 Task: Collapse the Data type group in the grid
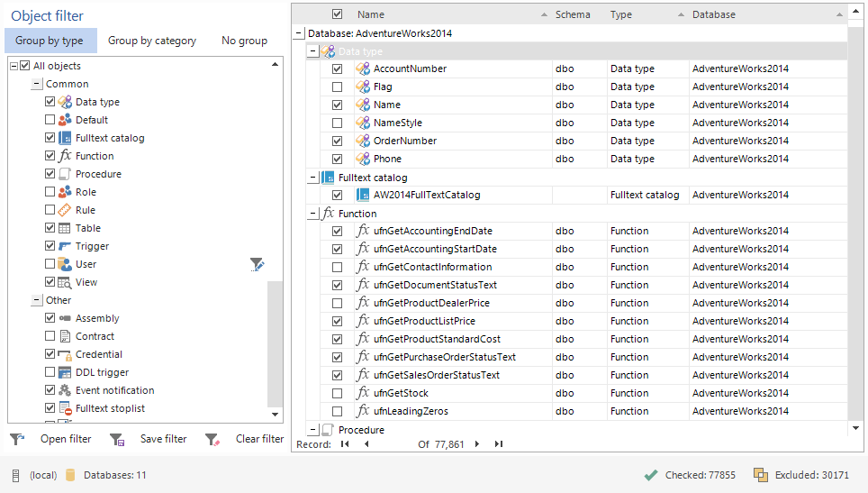(x=312, y=51)
